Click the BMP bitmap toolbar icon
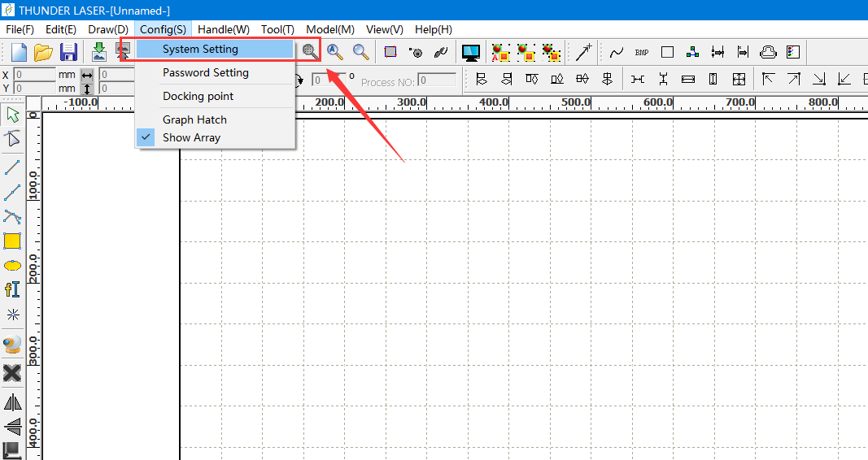Viewport: 868px width, 460px height. coord(642,53)
